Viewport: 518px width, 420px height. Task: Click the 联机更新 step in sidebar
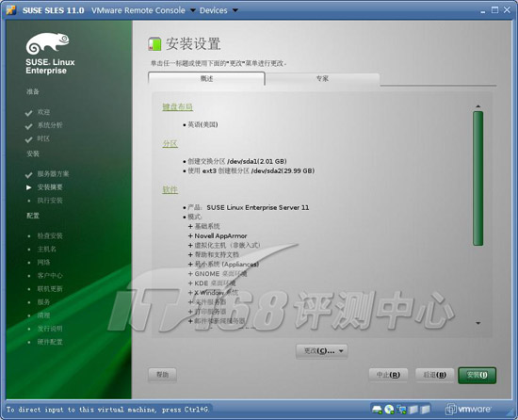50,289
